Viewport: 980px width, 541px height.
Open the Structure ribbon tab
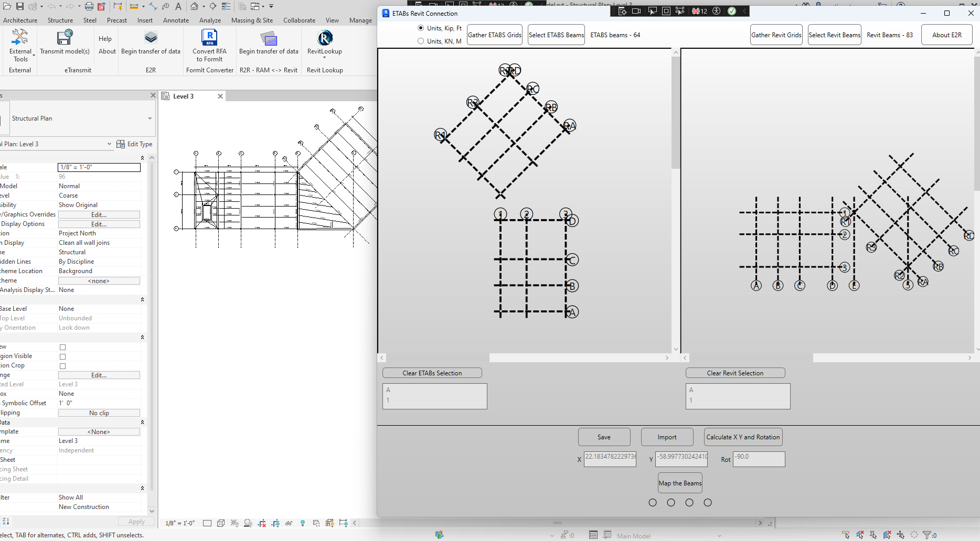pyautogui.click(x=60, y=20)
